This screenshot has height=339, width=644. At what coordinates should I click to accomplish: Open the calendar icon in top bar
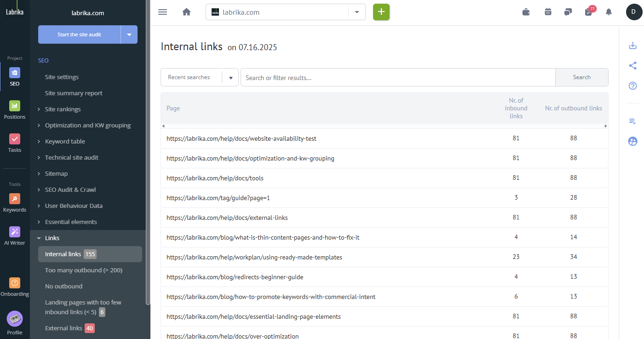coord(548,12)
